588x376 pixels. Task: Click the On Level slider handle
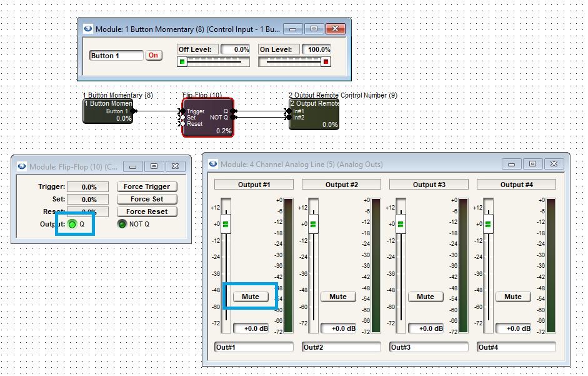pos(326,61)
